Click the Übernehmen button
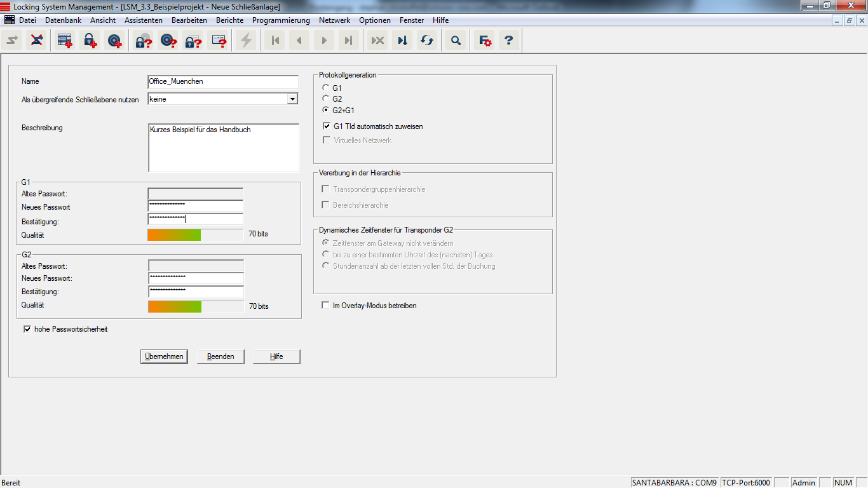This screenshot has height=488, width=868. tap(165, 356)
